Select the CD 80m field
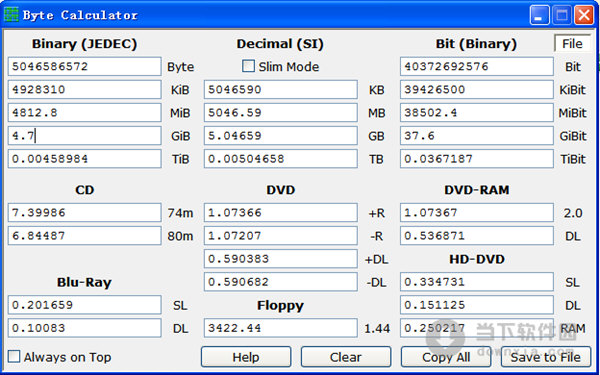This screenshot has width=600, height=375. click(x=85, y=235)
